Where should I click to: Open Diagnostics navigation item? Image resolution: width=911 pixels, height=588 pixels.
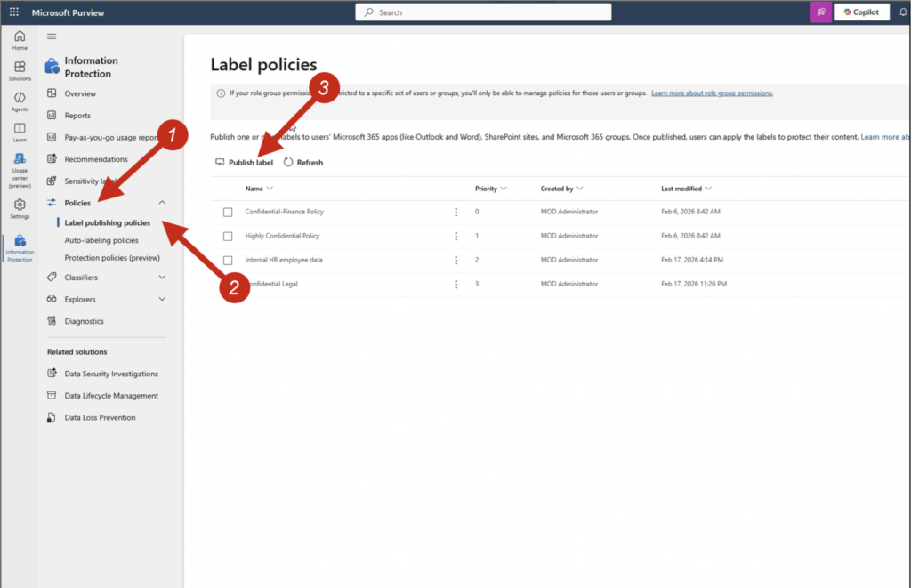click(84, 321)
